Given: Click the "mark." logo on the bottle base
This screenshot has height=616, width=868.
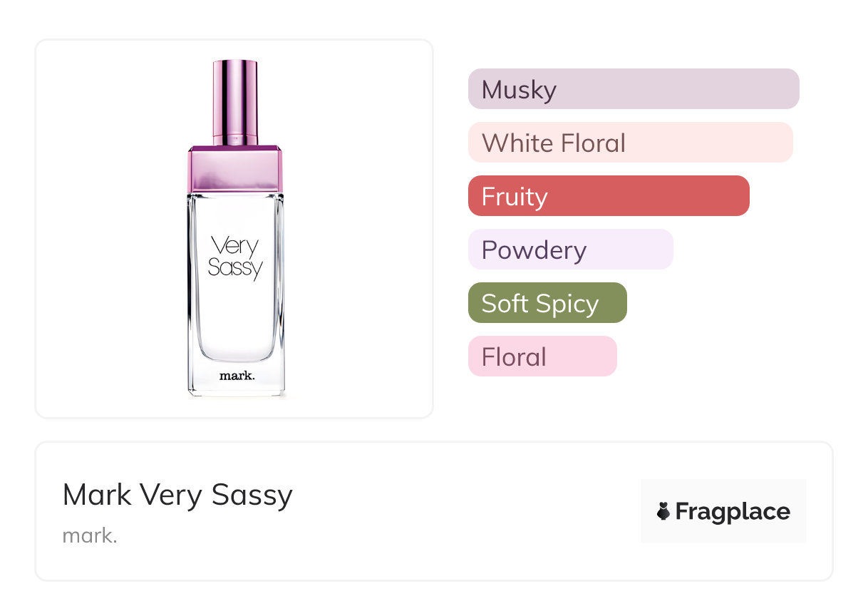Looking at the screenshot, I should [x=237, y=375].
